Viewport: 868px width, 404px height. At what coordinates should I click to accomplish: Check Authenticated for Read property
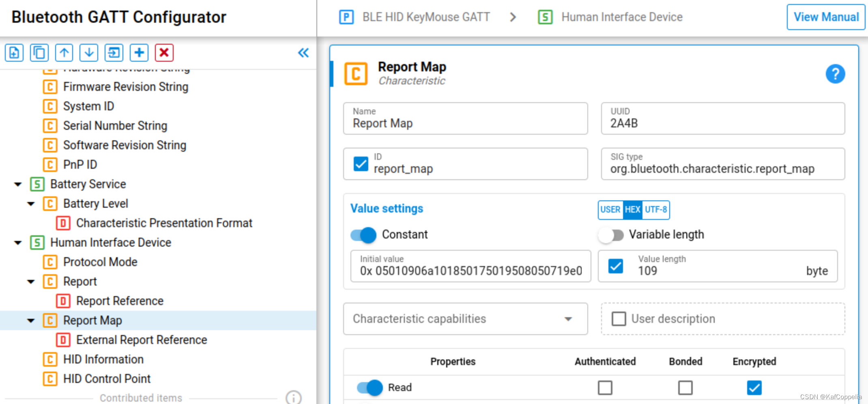[605, 388]
